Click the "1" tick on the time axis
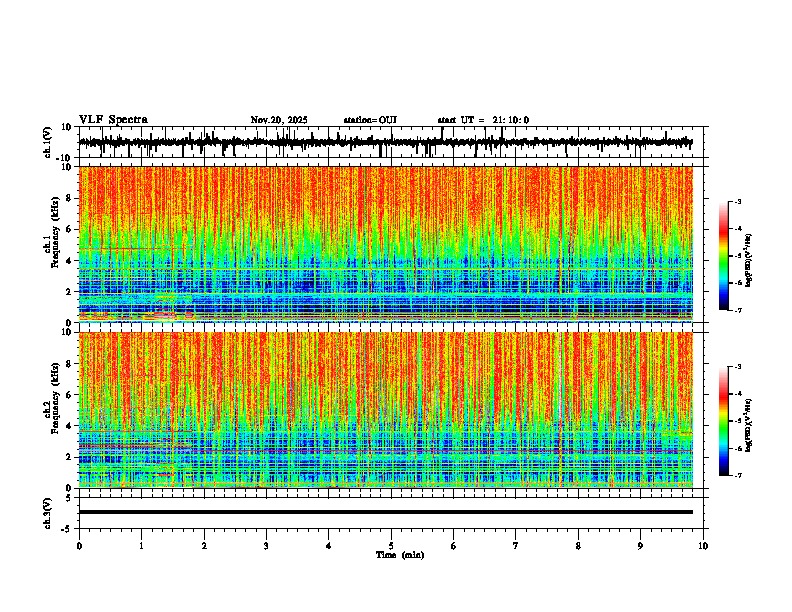Image resolution: width=792 pixels, height=612 pixels. [141, 546]
